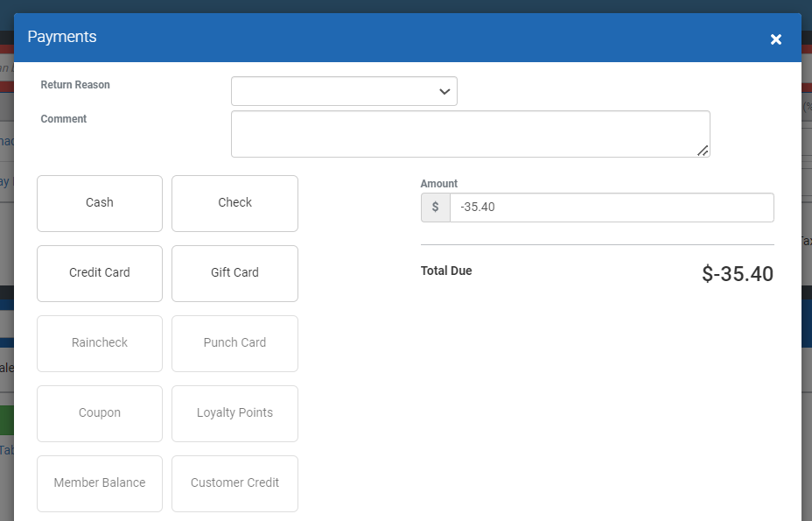Select the Gift Card payment option
Screen dimensions: 812x521
(x=234, y=273)
